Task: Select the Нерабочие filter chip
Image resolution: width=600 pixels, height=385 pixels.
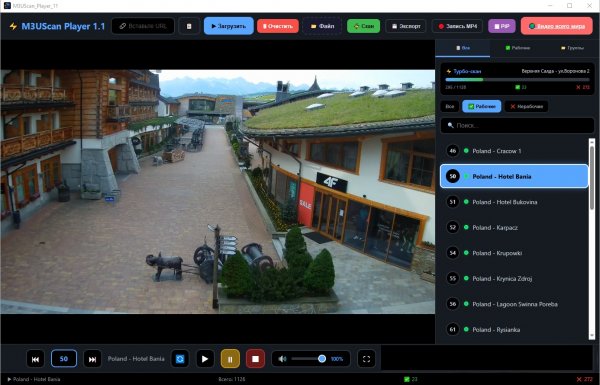Action: coord(526,106)
